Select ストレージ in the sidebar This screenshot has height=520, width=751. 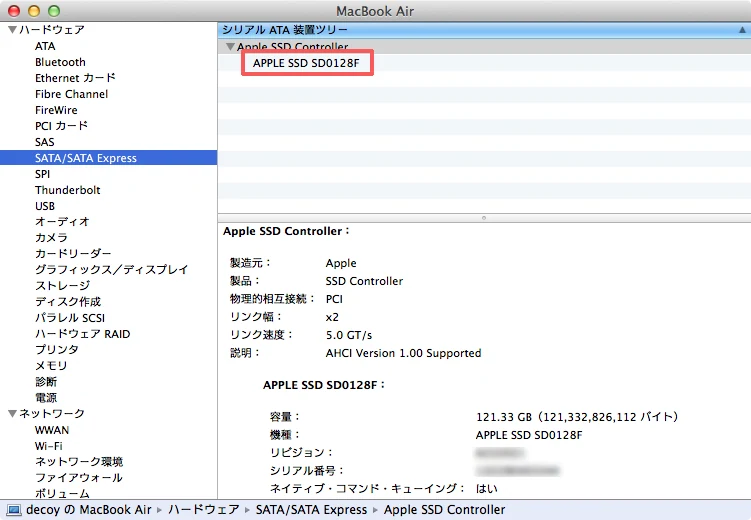[x=62, y=286]
